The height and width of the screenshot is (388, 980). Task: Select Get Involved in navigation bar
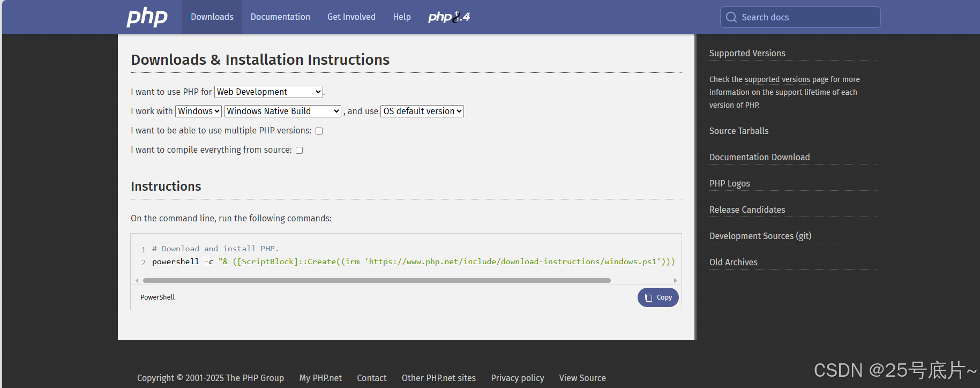pyautogui.click(x=351, y=17)
